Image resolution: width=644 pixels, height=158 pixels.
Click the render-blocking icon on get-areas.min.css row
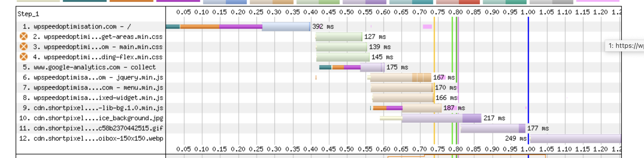pos(24,37)
